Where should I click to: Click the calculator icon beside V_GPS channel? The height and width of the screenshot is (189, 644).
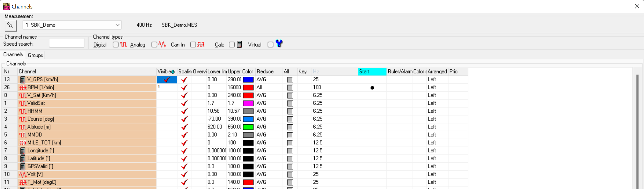click(23, 80)
